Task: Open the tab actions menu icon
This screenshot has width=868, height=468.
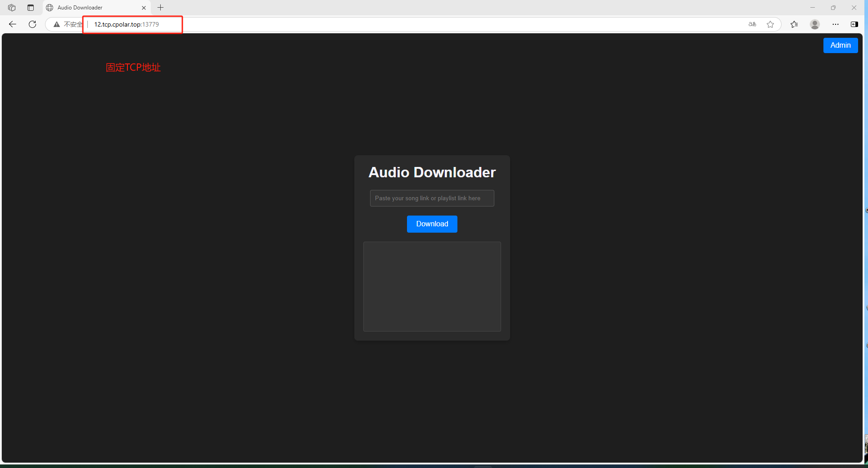Action: (31, 8)
